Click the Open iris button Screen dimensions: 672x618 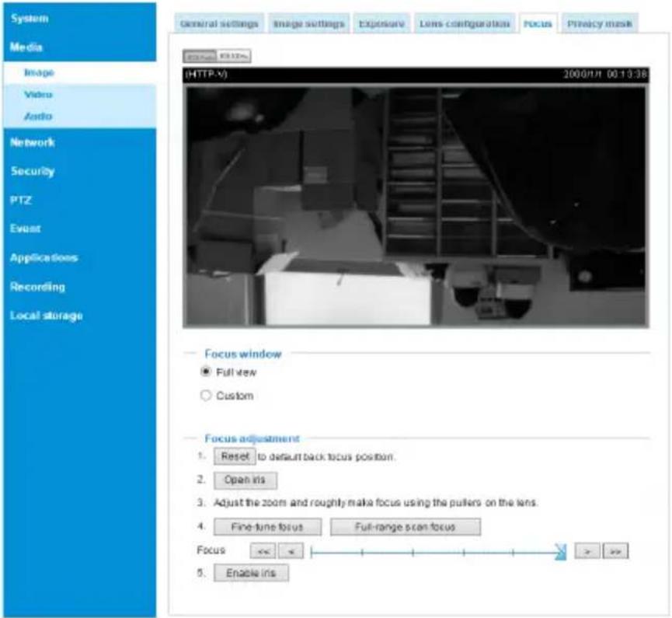click(245, 480)
